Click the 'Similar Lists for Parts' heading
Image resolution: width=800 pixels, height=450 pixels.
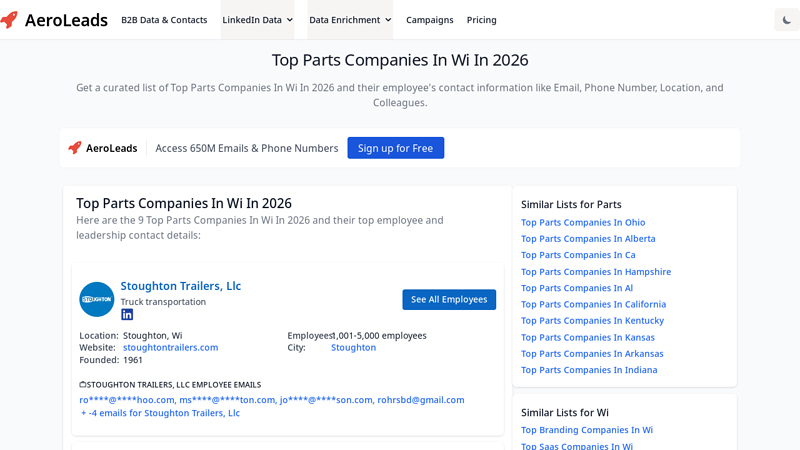(571, 205)
